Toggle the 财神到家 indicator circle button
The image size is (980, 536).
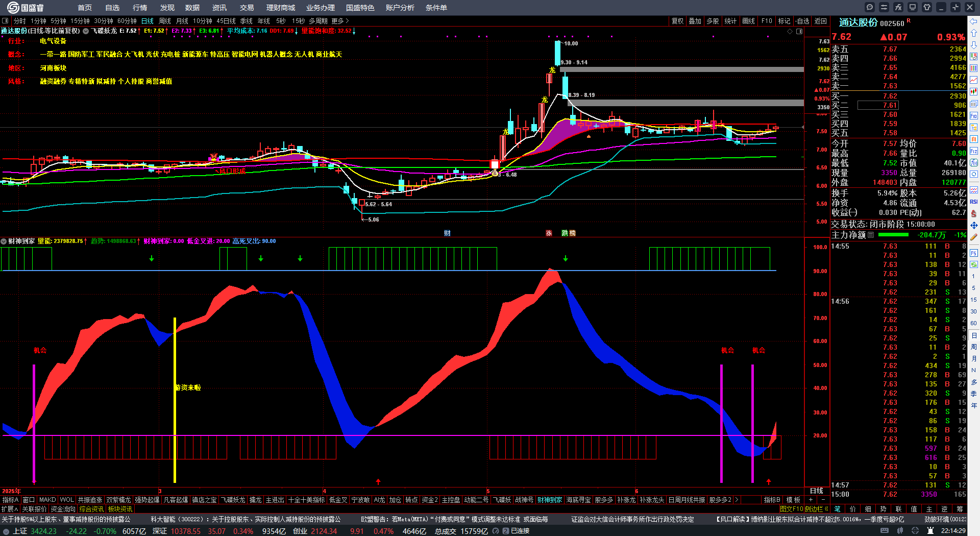pos(4,241)
